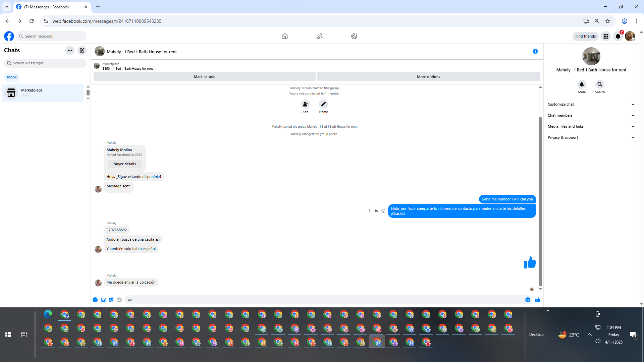This screenshot has height=362, width=644.
Task: Search in conversation magnifier icon
Action: pyautogui.click(x=600, y=84)
